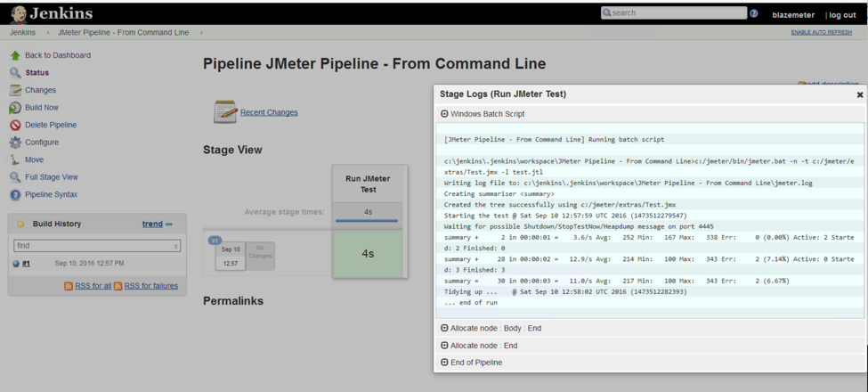Click the log out link

coord(841,15)
